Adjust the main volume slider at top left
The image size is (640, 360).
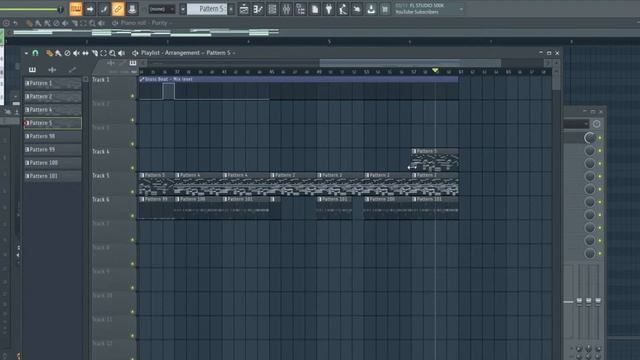coord(33,9)
